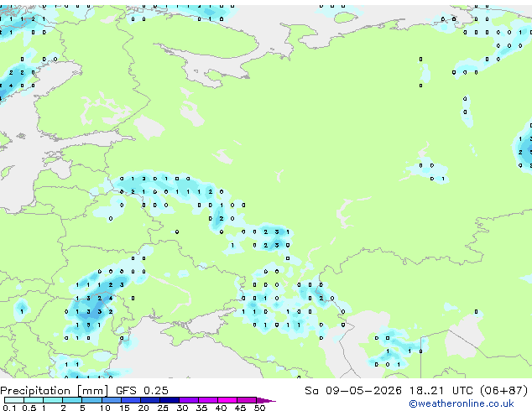The image size is (532, 411).
Task: Click the legend swatch between 5 and 10
Action: click(x=91, y=400)
